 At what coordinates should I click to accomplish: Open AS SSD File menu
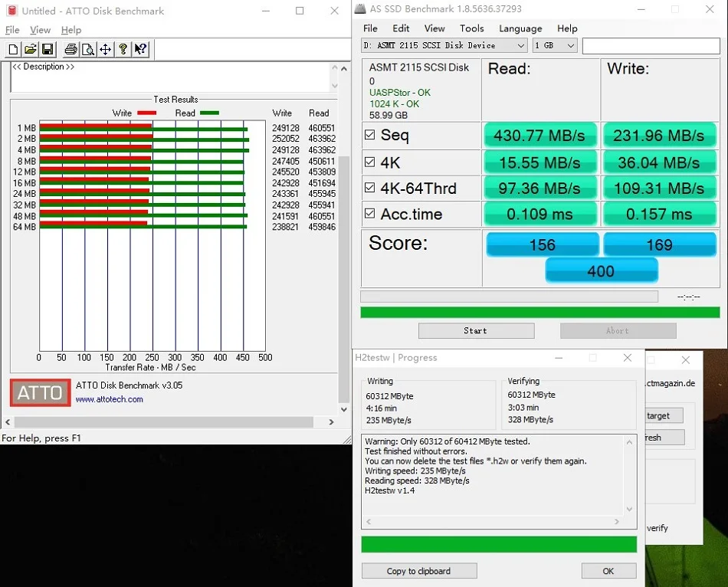[370, 28]
